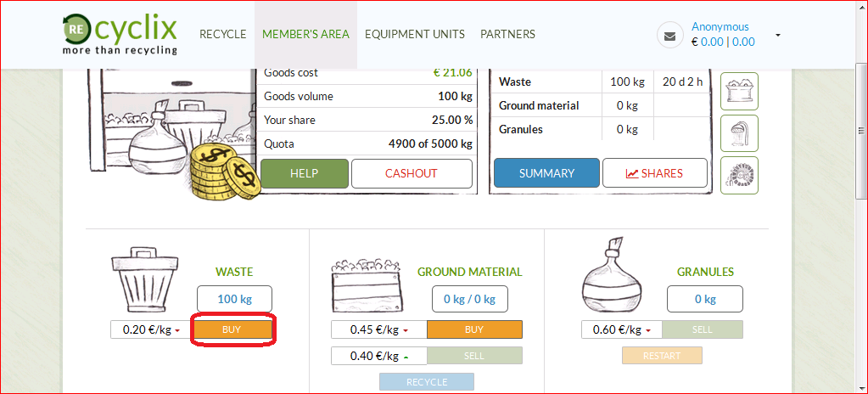Open the PARTNERS menu
Image resolution: width=868 pixels, height=394 pixels.
(x=507, y=34)
